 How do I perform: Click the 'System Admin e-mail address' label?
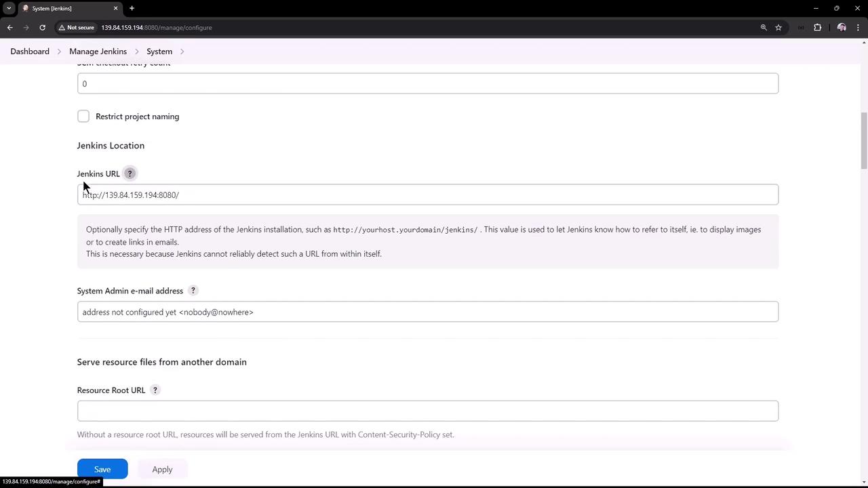[x=130, y=291]
